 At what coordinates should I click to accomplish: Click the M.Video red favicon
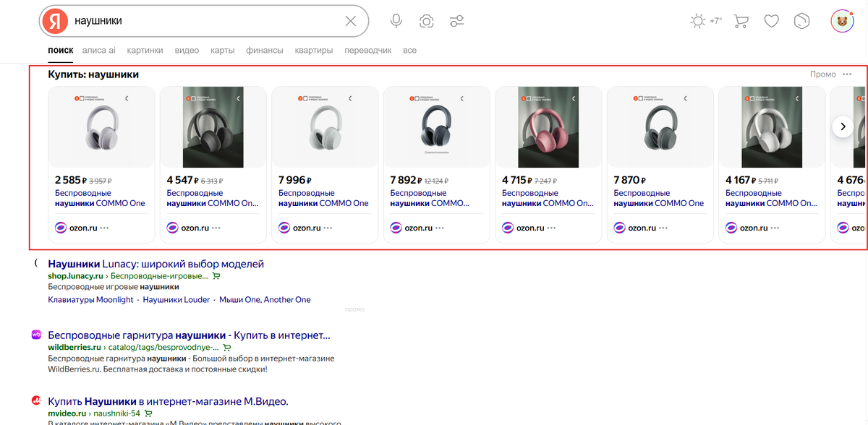click(x=35, y=400)
